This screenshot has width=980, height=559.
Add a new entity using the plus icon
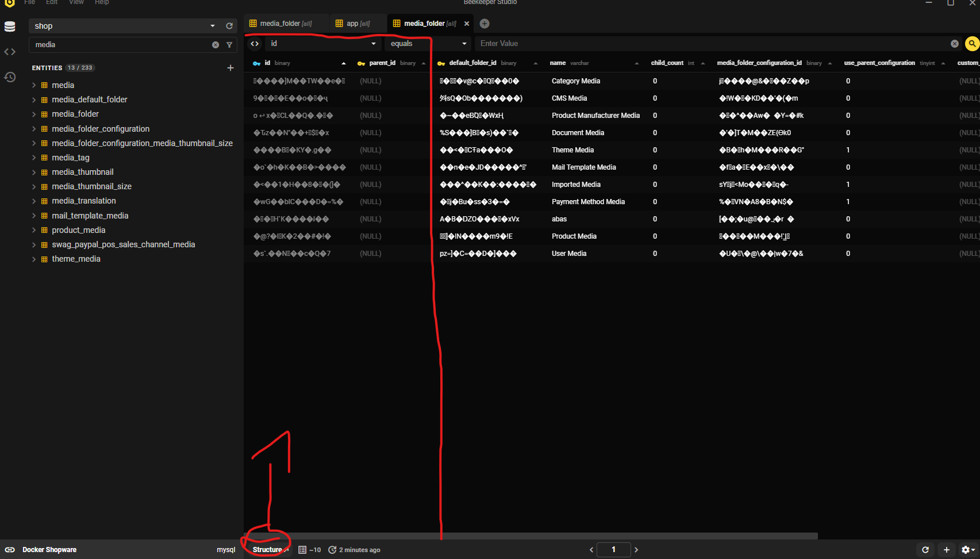(230, 67)
